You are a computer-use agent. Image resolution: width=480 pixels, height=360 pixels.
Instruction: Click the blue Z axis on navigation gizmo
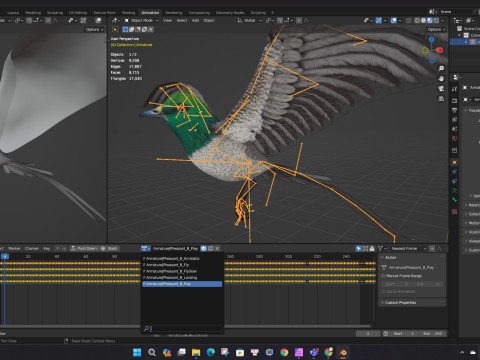click(432, 40)
